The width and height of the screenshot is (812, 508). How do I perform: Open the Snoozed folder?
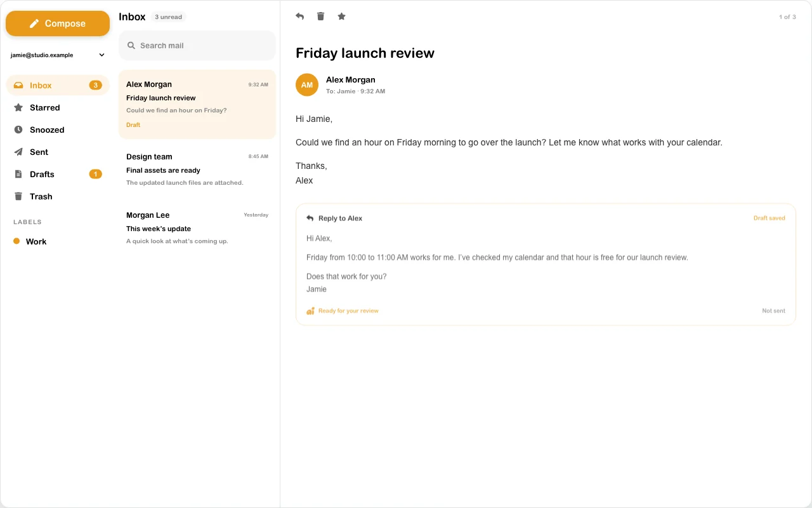pyautogui.click(x=58, y=130)
